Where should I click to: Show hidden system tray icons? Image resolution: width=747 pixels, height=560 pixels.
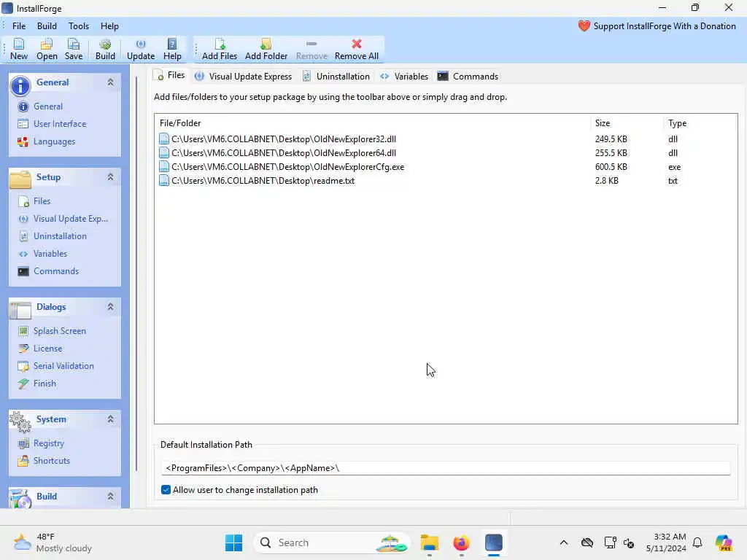564,542
